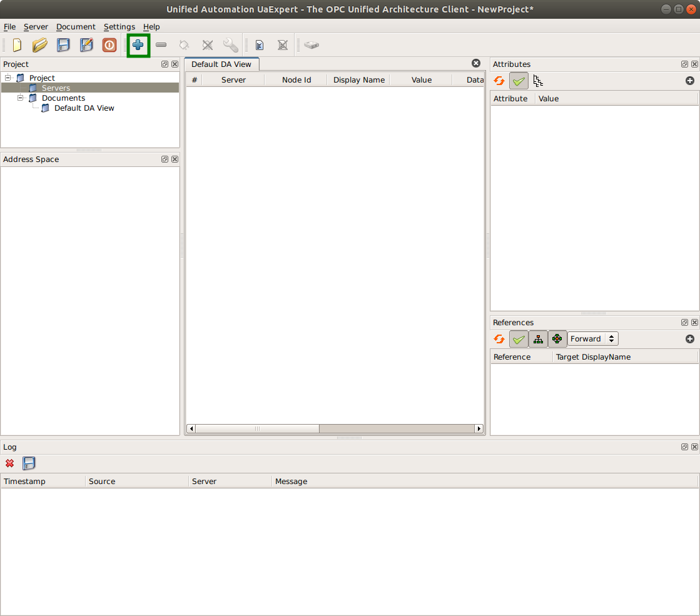Screen dimensions: 700x616
Task: Click the grey device toolbar icon
Action: click(312, 45)
